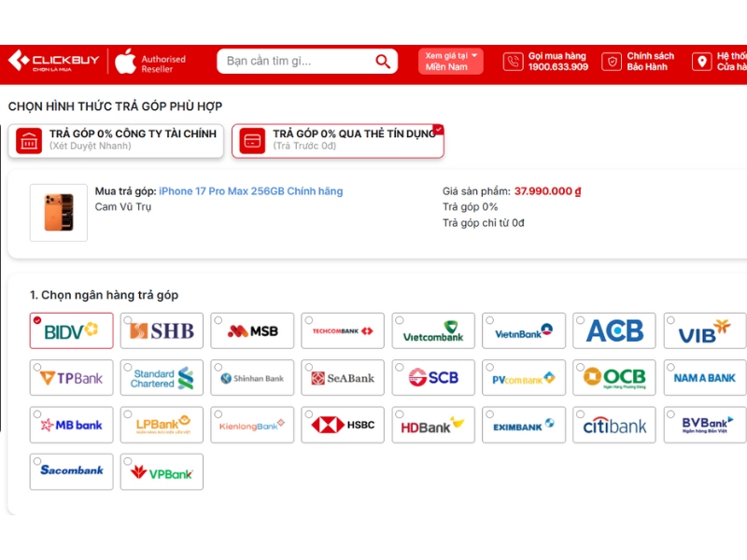Click the 'CHỌN HÌNH THỨC TRẢ GÓP PHÙ HỢP' heading
This screenshot has height=560, width=747.
pyautogui.click(x=115, y=106)
